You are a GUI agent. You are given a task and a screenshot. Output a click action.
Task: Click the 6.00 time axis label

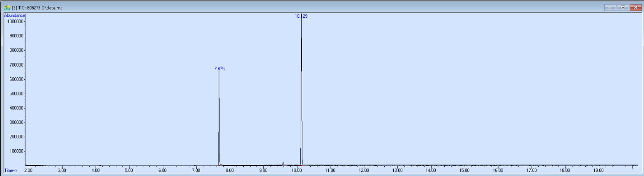(162, 170)
